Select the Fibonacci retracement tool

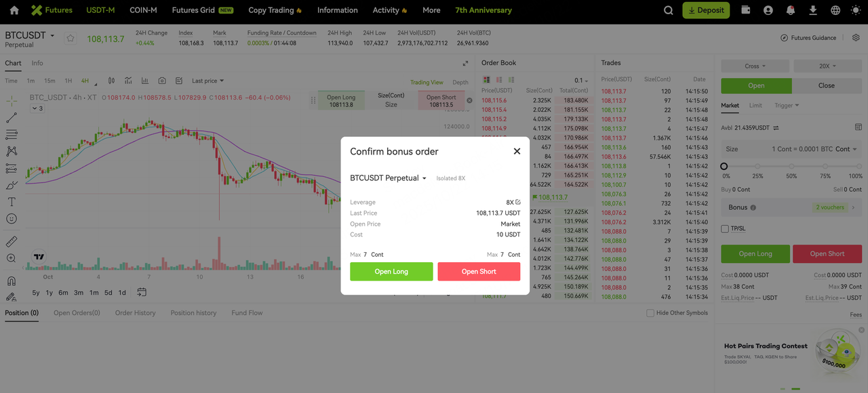pyautogui.click(x=12, y=135)
